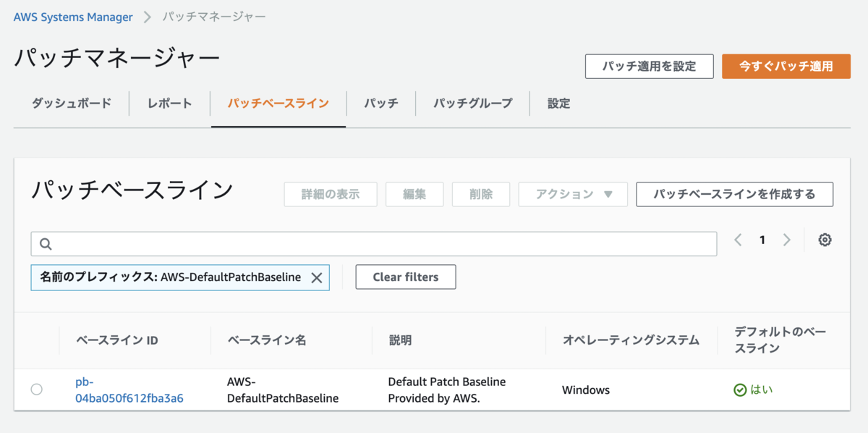
Task: Click 詳細の表示 button
Action: click(x=331, y=194)
